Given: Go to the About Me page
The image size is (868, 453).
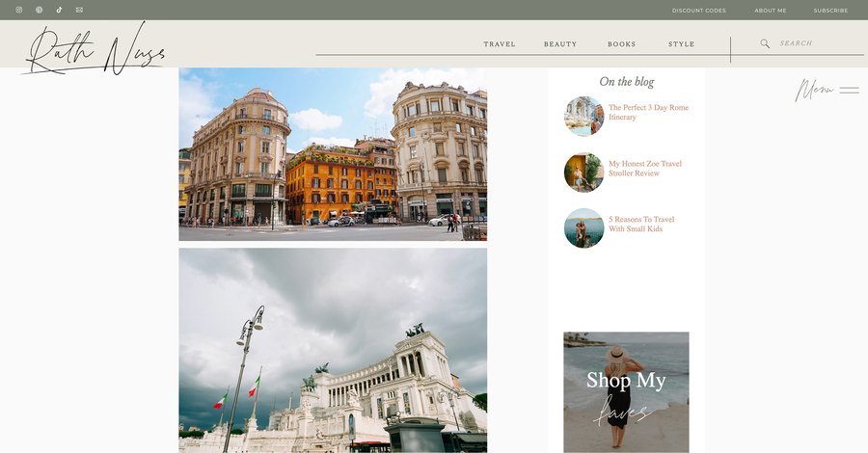Looking at the screenshot, I should [x=770, y=11].
